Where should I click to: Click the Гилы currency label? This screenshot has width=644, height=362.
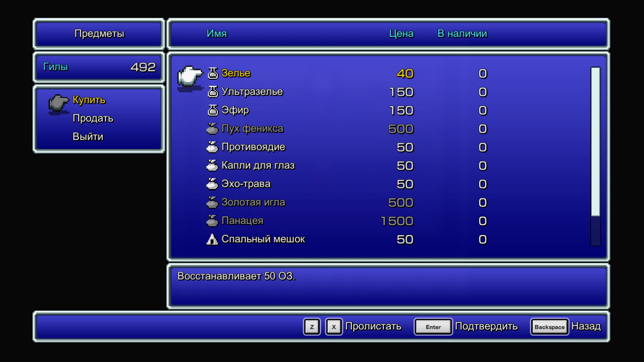55,67
